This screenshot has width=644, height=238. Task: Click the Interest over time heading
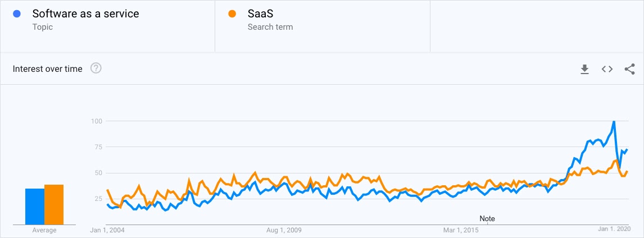[x=48, y=69]
